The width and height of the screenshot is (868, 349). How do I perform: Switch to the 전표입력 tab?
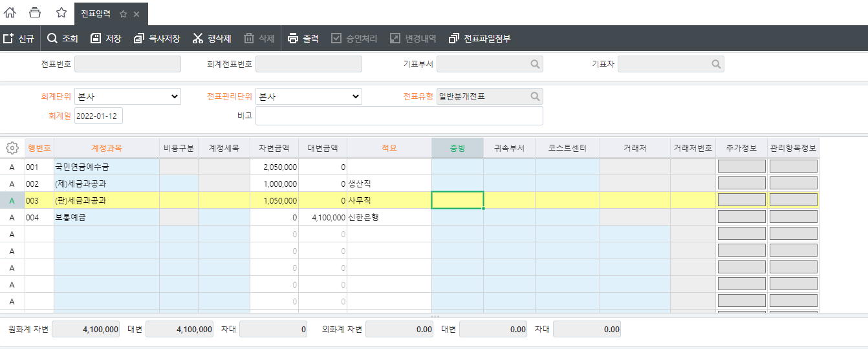(x=96, y=14)
